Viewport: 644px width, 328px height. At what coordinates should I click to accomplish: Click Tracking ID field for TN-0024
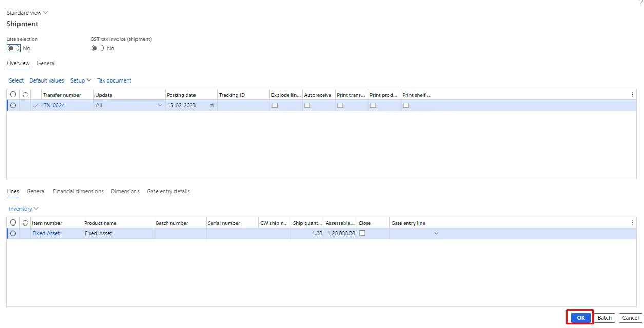coord(243,105)
